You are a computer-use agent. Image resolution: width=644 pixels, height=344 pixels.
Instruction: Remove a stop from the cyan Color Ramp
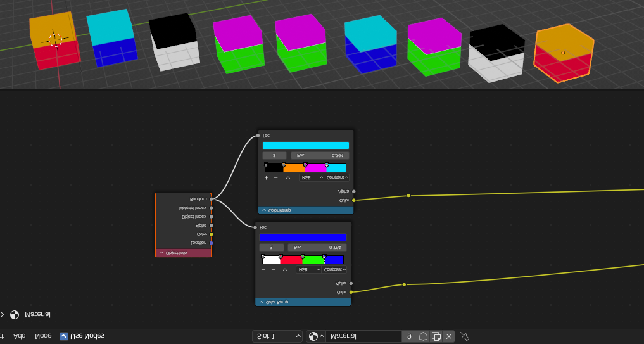tap(275, 178)
